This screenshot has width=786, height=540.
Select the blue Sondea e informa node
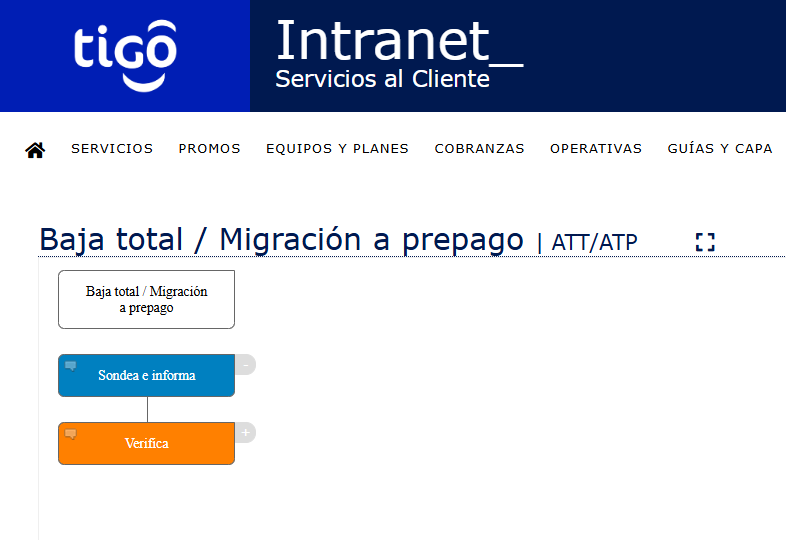(x=146, y=376)
